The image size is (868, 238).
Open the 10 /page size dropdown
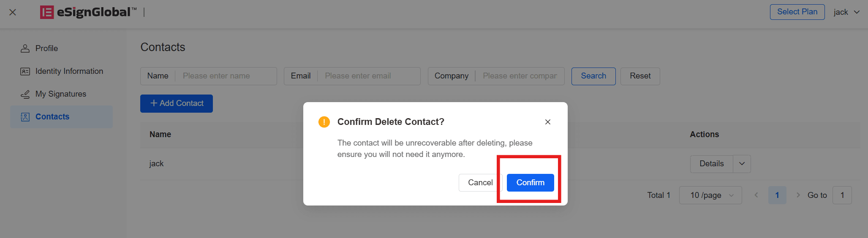coord(710,195)
